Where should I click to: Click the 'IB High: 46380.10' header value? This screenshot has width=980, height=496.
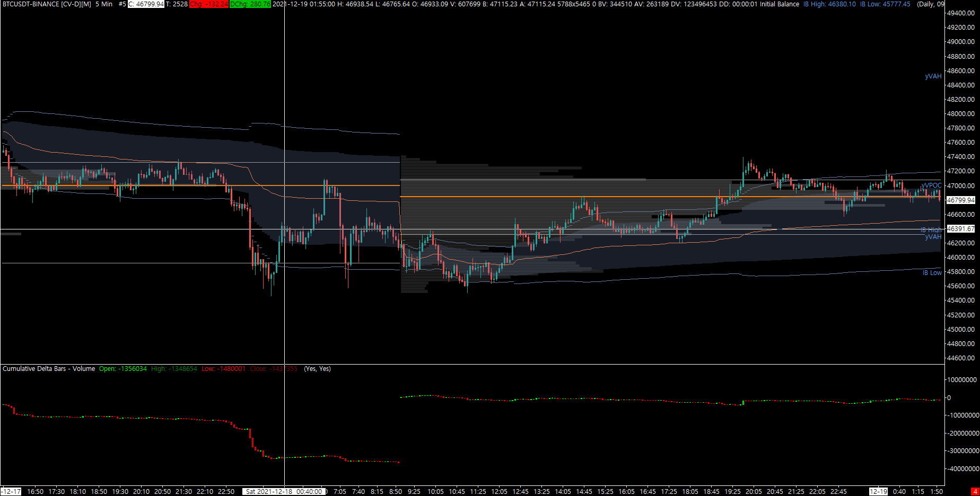tap(829, 4)
